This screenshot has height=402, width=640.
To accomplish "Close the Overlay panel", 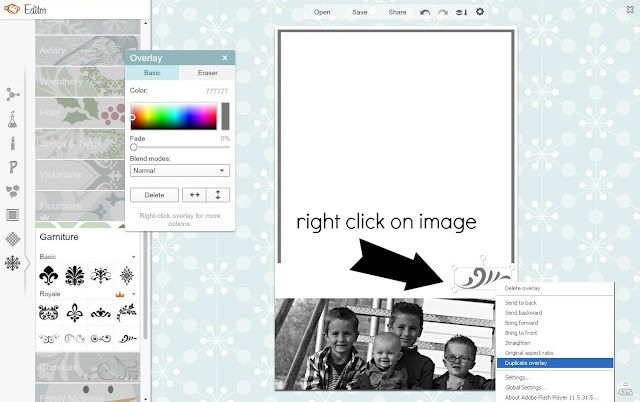I will 225,58.
